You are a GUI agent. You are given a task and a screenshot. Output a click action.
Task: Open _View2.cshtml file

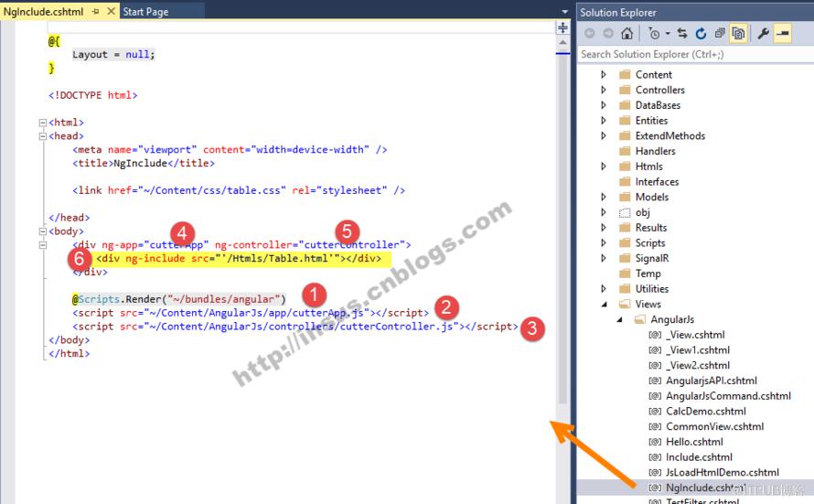pos(698,365)
